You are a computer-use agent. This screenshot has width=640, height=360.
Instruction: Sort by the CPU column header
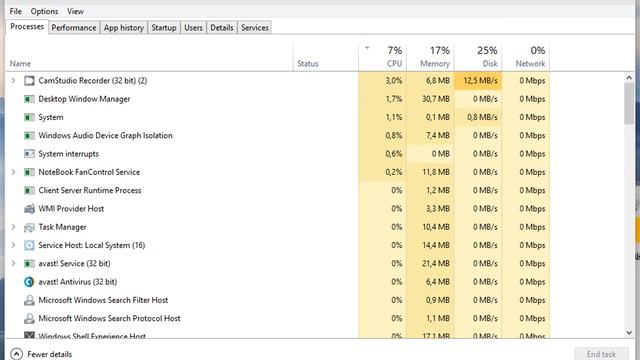383,57
